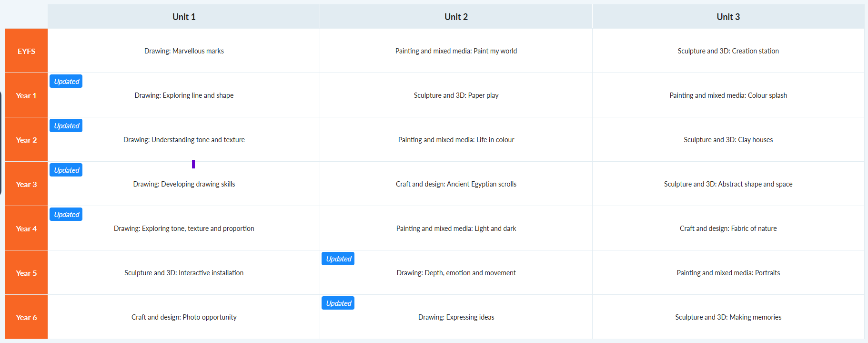Open Sculpture and 3D: Paper play
This screenshot has width=868, height=343.
tap(456, 95)
